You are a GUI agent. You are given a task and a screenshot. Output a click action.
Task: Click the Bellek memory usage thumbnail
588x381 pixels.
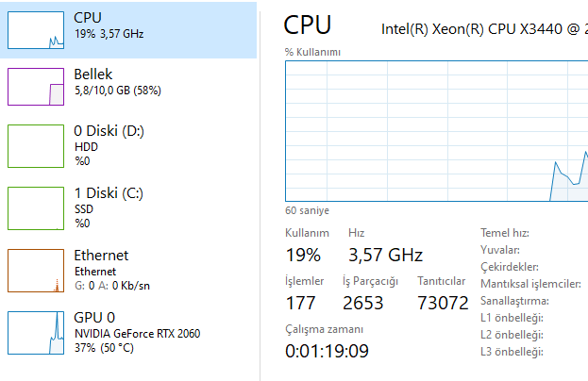click(x=35, y=87)
